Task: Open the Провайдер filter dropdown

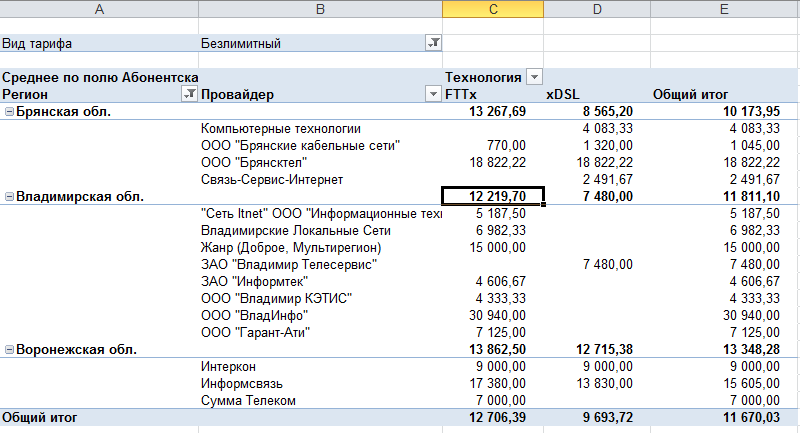Action: [433, 94]
